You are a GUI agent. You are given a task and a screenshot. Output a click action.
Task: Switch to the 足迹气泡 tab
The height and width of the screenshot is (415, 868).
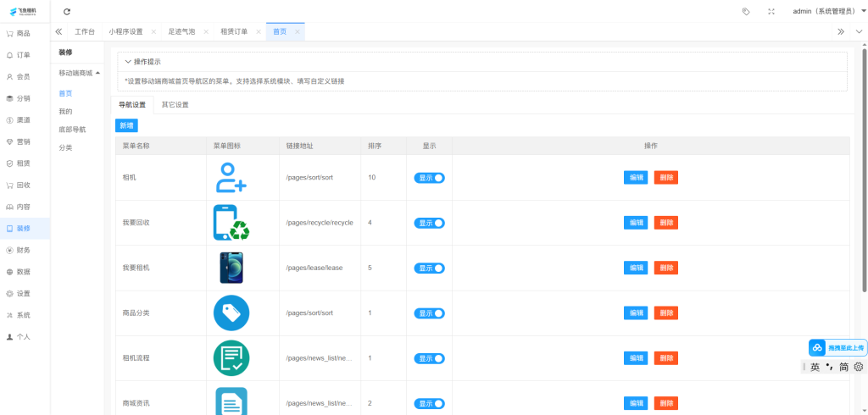(181, 31)
